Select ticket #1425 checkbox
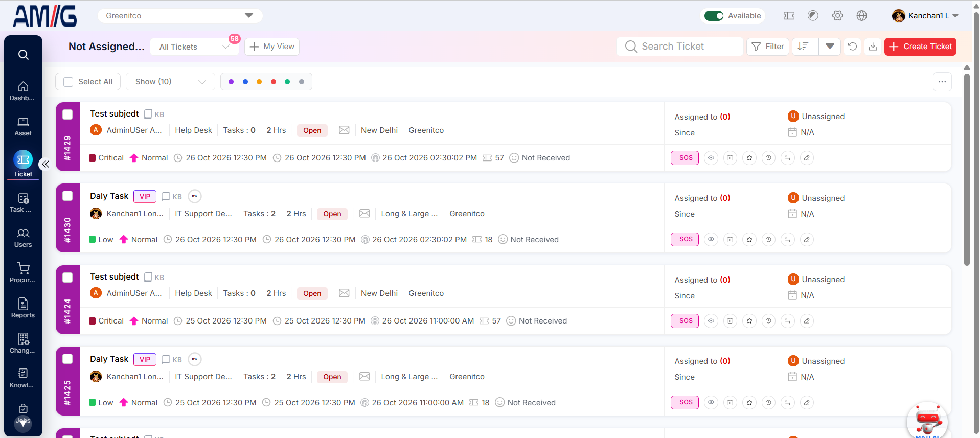 pos(67,359)
